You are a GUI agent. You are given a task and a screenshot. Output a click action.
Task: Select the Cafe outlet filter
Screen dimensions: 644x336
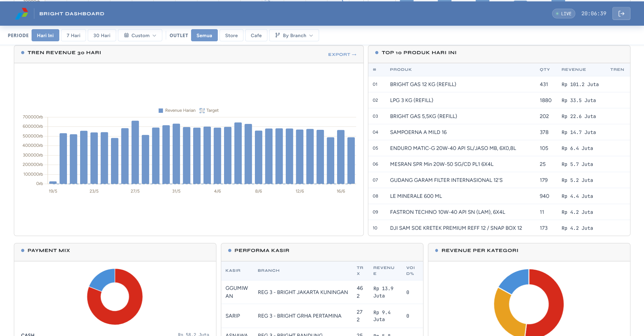click(x=256, y=35)
